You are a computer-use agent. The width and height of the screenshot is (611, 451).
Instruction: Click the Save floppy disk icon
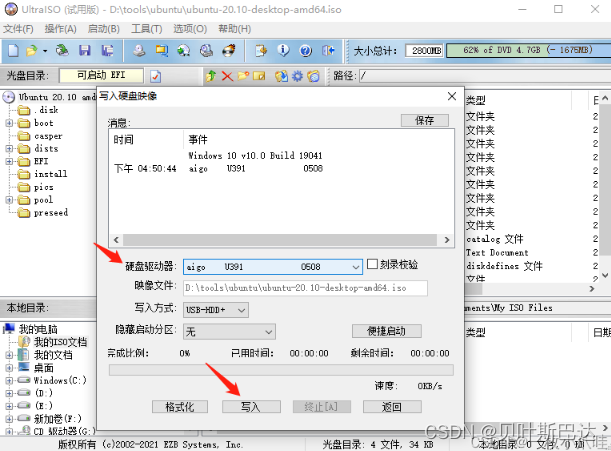tap(85, 50)
